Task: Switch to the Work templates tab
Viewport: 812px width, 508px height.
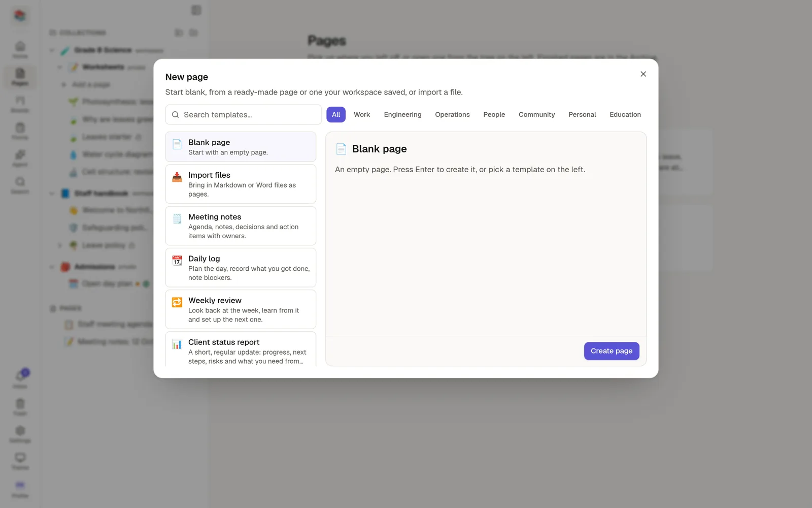Action: 362,115
